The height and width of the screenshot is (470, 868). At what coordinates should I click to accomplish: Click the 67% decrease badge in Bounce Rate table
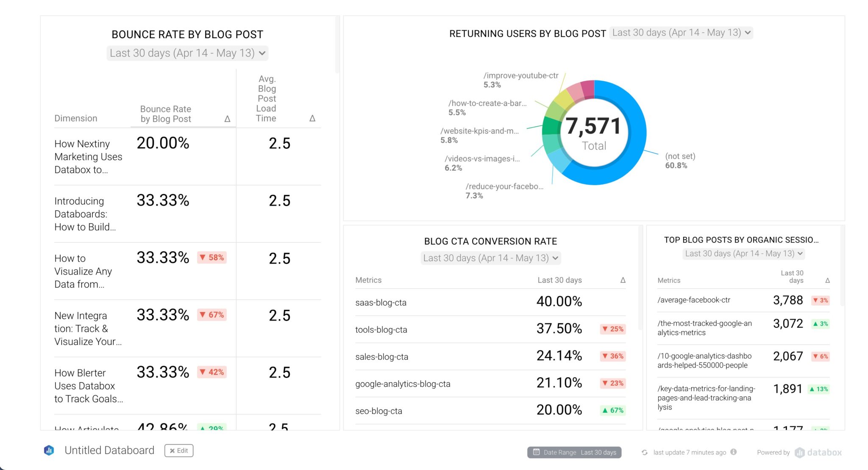click(x=212, y=314)
